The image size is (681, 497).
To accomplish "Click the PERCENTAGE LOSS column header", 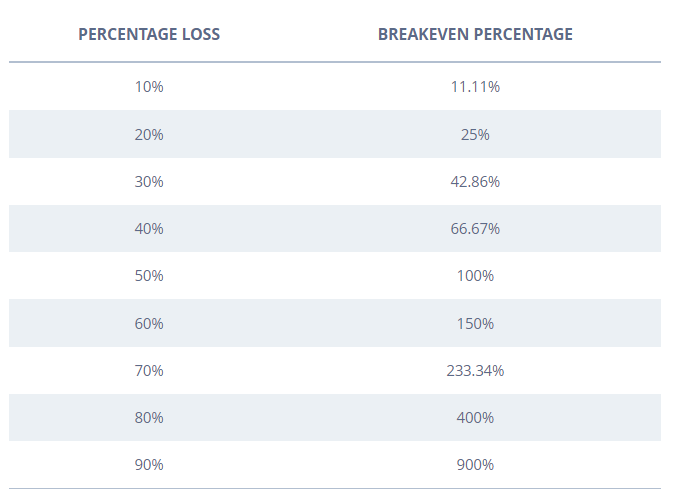I will click(149, 34).
